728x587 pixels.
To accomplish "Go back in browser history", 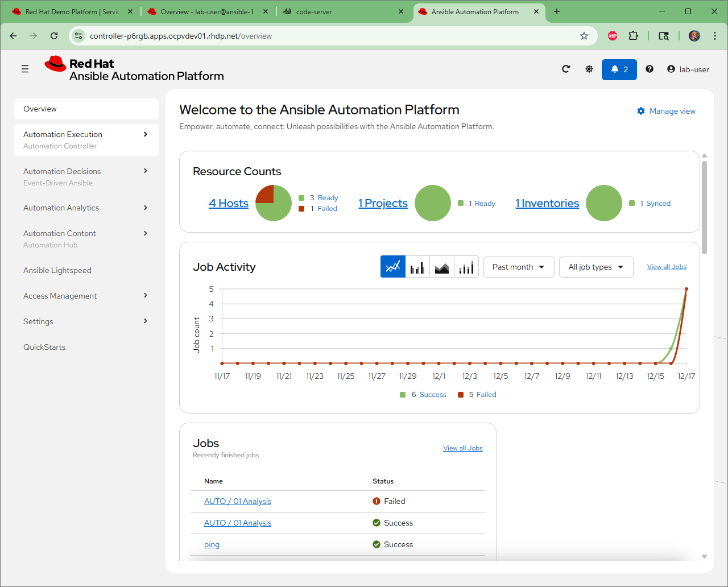I will click(x=13, y=36).
